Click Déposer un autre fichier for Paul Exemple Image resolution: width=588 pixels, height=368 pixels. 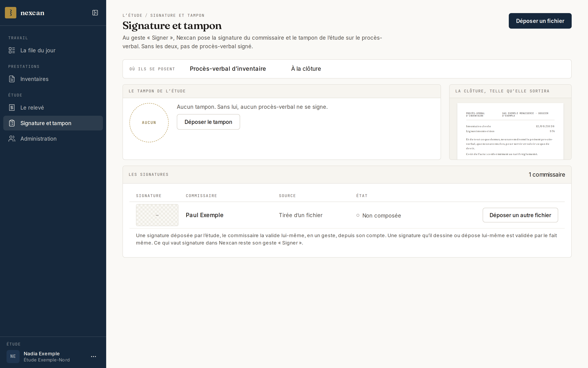tap(520, 215)
